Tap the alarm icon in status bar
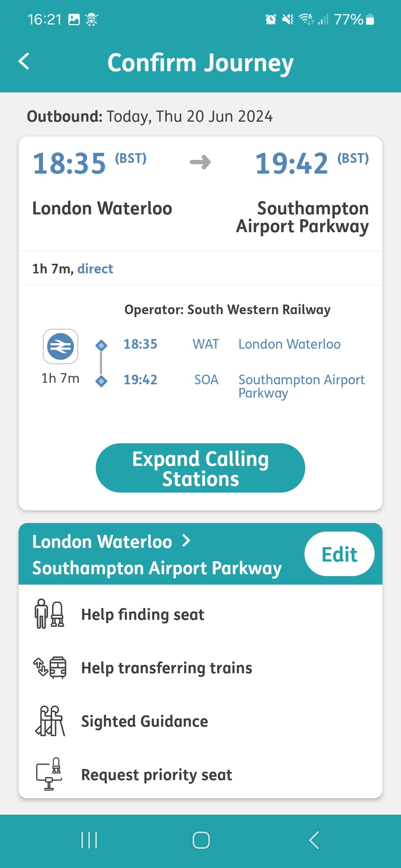Image resolution: width=401 pixels, height=868 pixels. (271, 19)
